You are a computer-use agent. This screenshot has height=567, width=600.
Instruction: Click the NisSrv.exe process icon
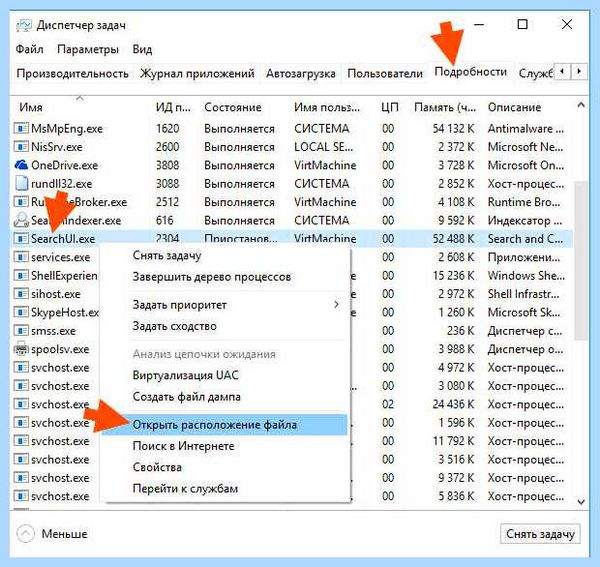pyautogui.click(x=21, y=147)
